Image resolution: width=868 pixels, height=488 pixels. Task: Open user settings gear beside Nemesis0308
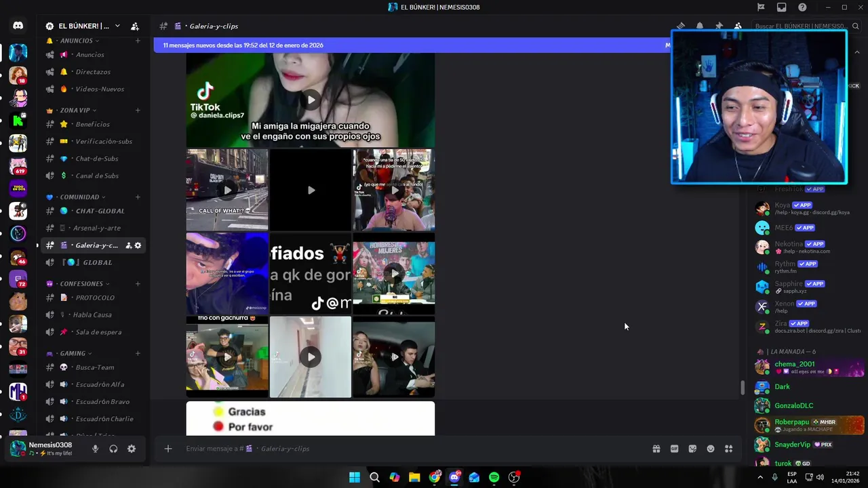point(132,449)
